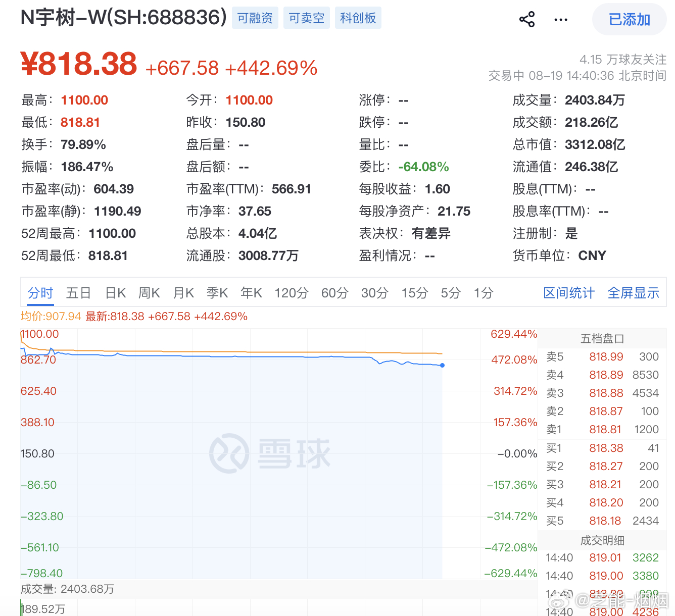Image resolution: width=675 pixels, height=616 pixels.
Task: Switch to the 五日 chart tab
Action: click(x=79, y=293)
